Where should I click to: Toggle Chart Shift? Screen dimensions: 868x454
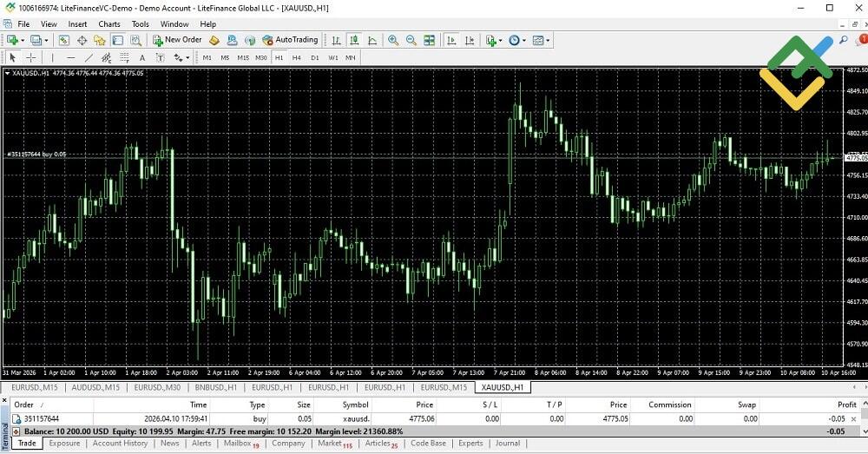point(470,40)
